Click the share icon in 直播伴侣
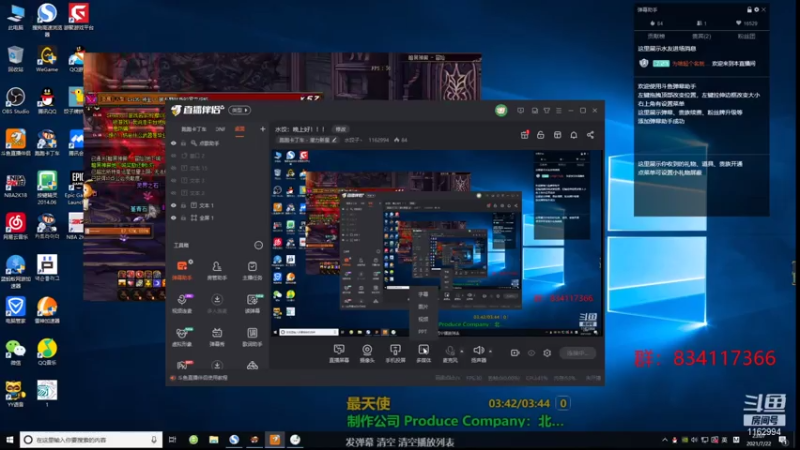The image size is (800, 450). (590, 135)
